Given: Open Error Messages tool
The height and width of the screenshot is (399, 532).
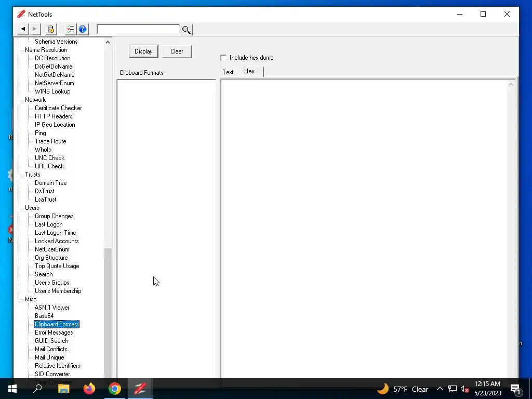Looking at the screenshot, I should click(54, 332).
